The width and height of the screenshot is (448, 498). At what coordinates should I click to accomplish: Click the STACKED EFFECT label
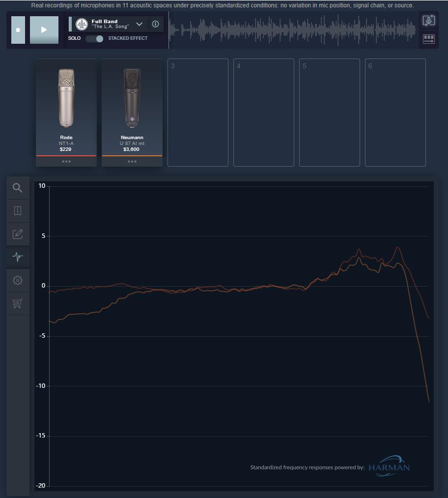point(128,38)
